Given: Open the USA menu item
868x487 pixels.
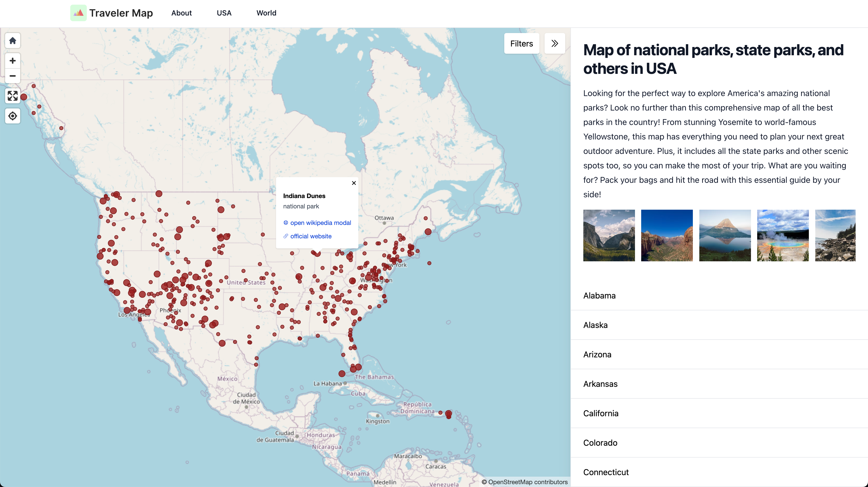Looking at the screenshot, I should click(224, 13).
